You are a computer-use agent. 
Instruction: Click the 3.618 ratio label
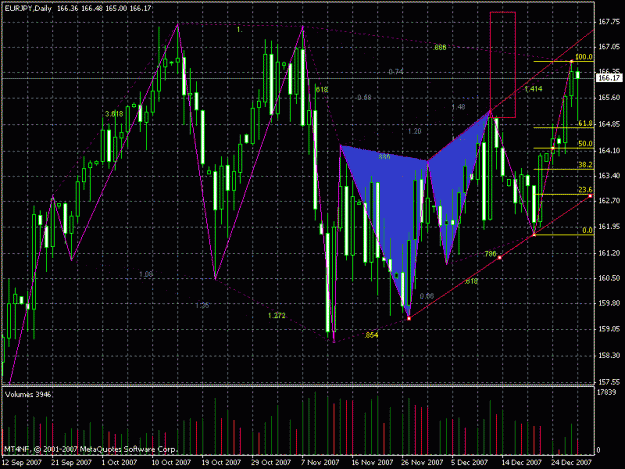[x=114, y=114]
